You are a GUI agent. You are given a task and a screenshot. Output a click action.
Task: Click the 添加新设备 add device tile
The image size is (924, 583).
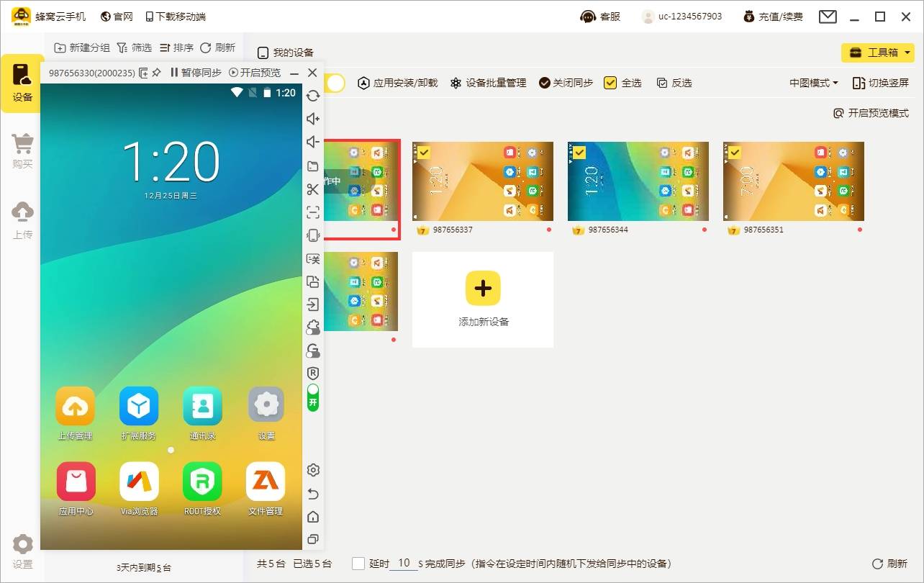(483, 299)
